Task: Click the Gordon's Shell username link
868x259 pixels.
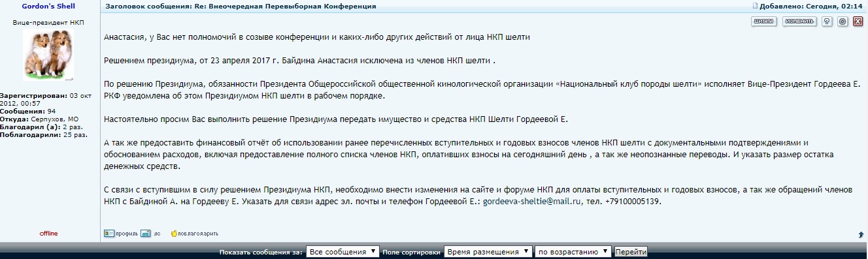Action: (x=49, y=6)
